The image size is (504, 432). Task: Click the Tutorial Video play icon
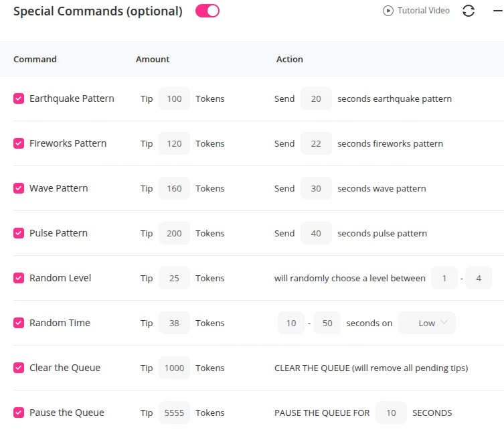pos(388,11)
